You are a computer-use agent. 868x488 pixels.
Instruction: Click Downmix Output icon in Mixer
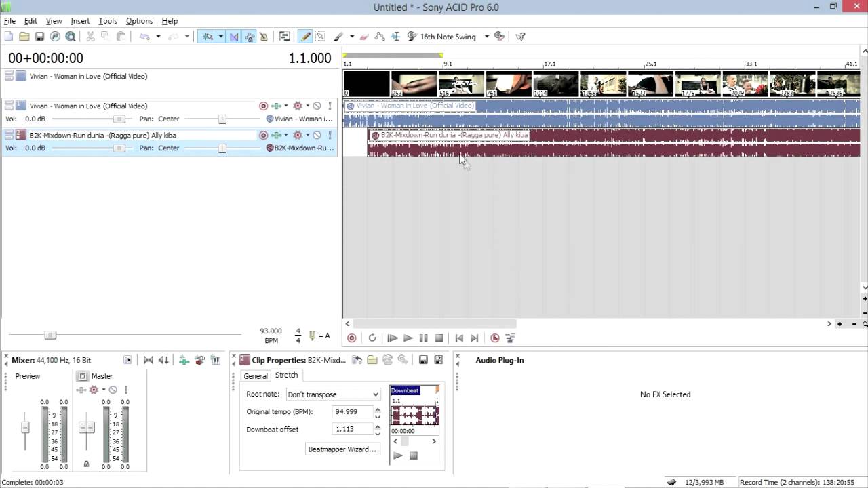(148, 360)
